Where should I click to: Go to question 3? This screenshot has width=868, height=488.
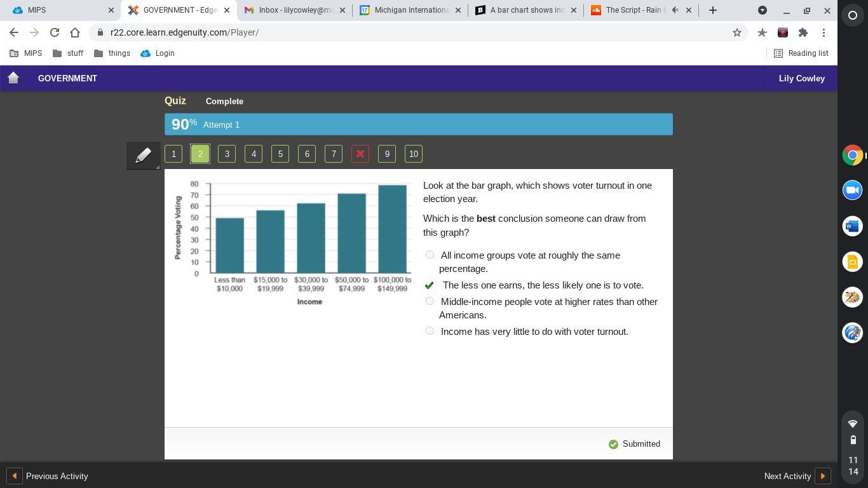click(227, 154)
